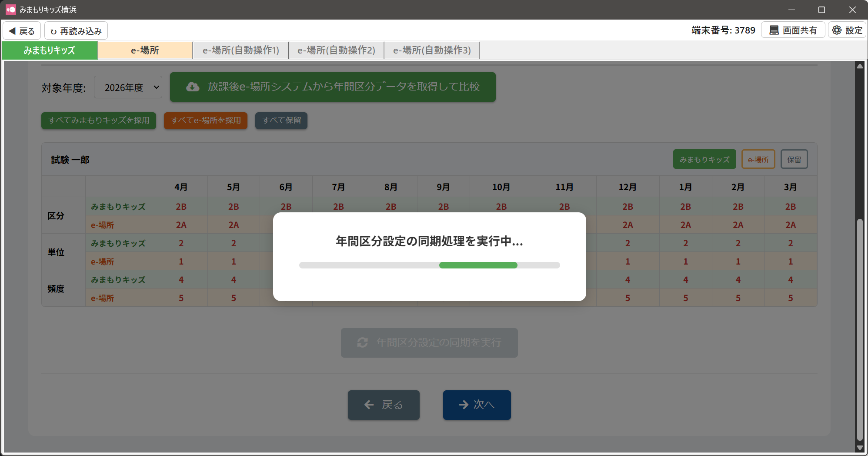The width and height of the screenshot is (868, 456).
Task: Select e-場所 option for 試験 一郎
Action: [x=758, y=160]
